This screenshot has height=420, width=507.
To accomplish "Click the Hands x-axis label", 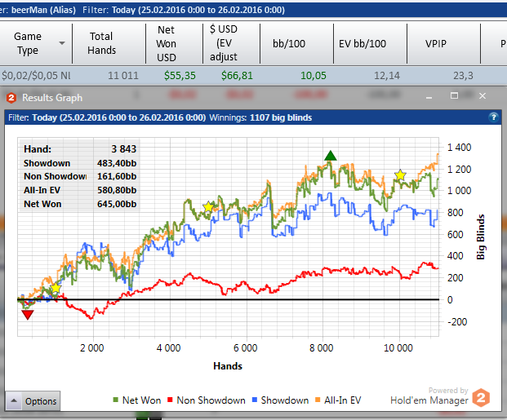I will [228, 366].
